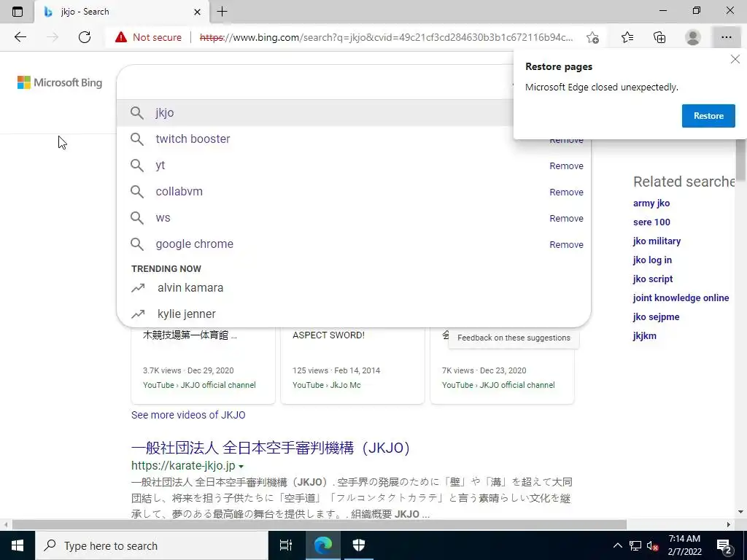The width and height of the screenshot is (747, 560).
Task: Show hidden tray icons chevron
Action: point(617,545)
